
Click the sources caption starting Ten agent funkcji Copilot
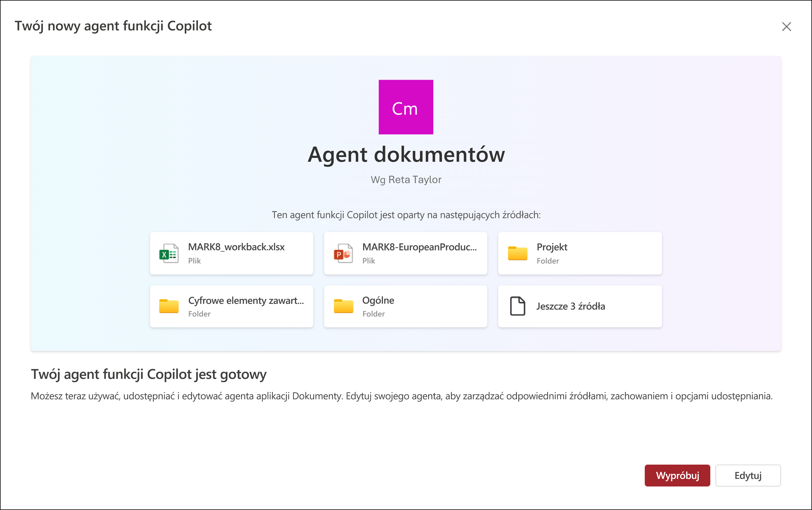tap(406, 215)
